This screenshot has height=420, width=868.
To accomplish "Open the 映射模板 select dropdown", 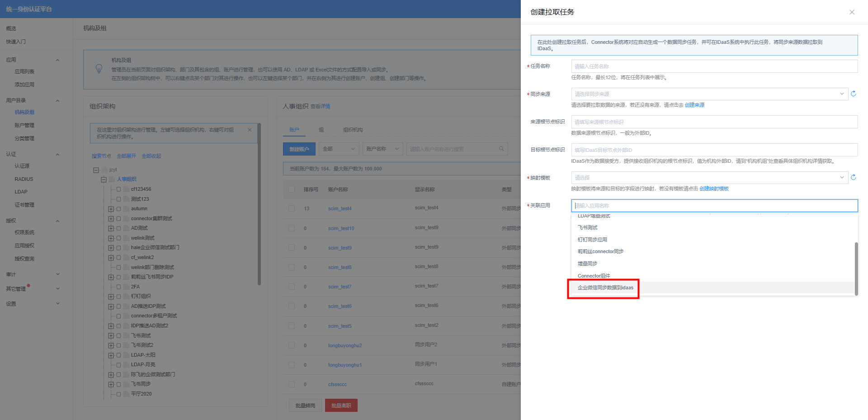I will 709,178.
